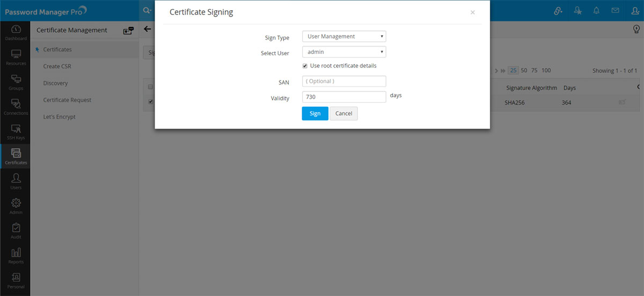
Task: Open Certificates in the sidebar
Action: [16, 156]
